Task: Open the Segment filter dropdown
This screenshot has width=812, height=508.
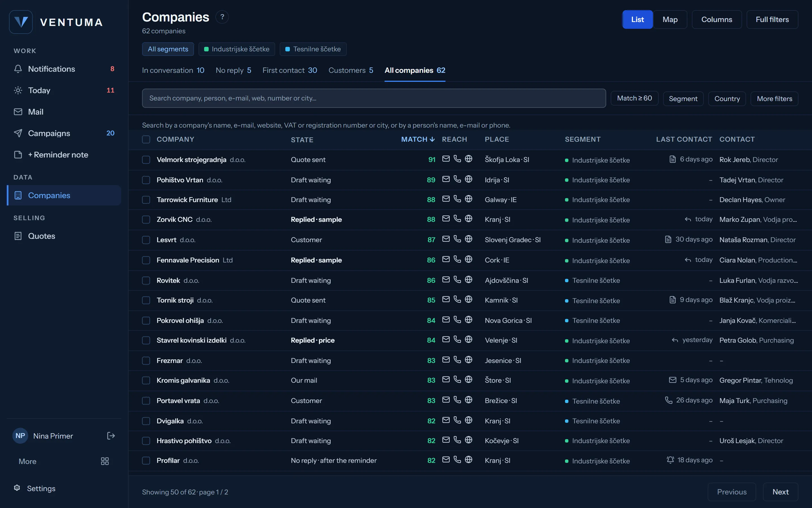Action: (x=683, y=98)
